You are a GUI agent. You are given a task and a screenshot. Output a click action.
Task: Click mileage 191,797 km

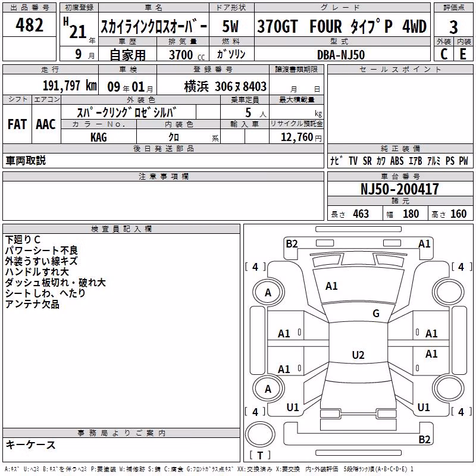pos(70,86)
